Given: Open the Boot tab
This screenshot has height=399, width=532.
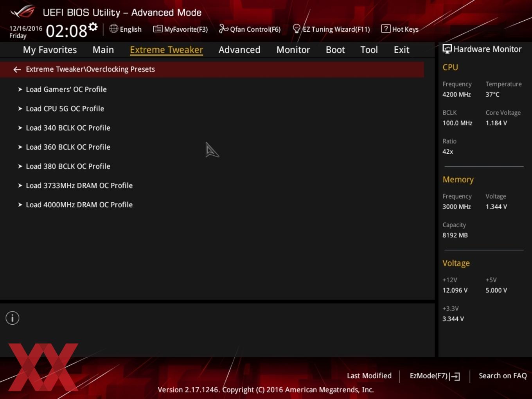Looking at the screenshot, I should (335, 50).
